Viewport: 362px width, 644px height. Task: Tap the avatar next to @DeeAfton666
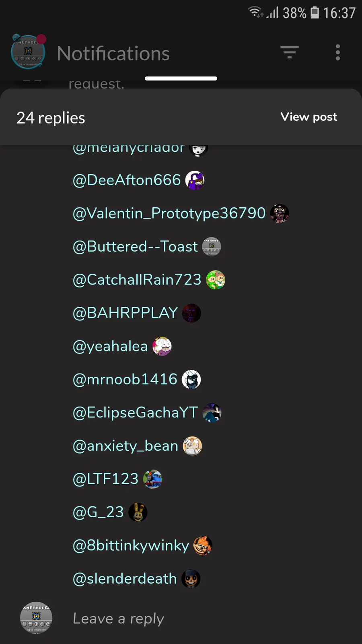pyautogui.click(x=195, y=180)
